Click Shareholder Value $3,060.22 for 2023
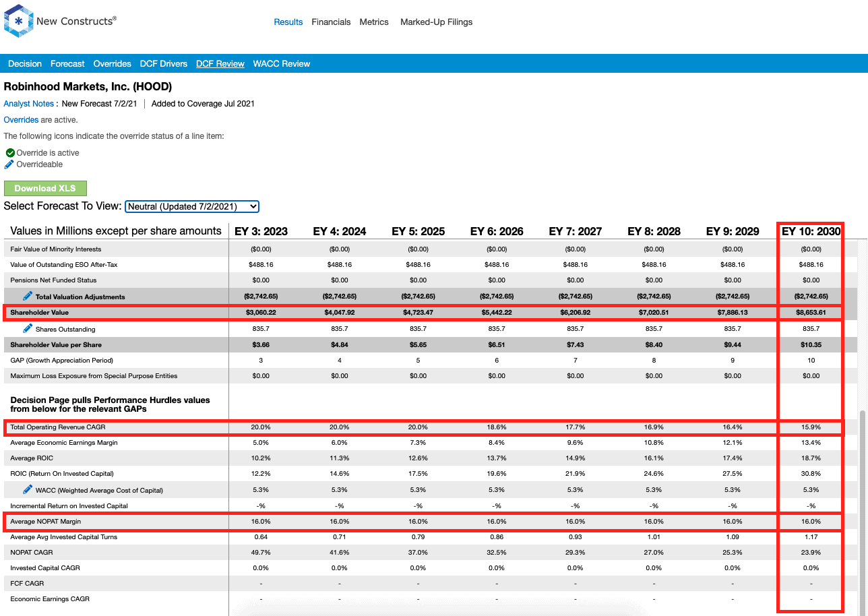The image size is (868, 616). tap(261, 313)
